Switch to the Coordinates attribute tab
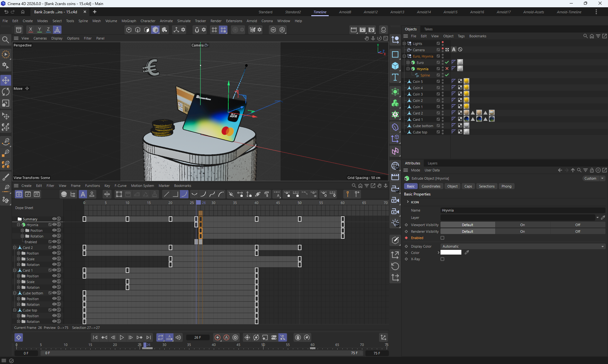 pyautogui.click(x=431, y=186)
